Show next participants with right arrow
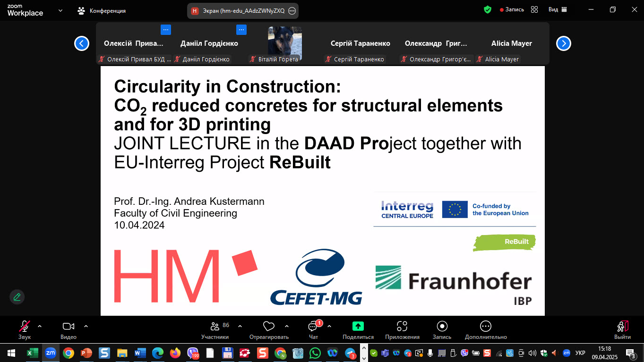Screen dimensions: 644x362 (x=563, y=43)
